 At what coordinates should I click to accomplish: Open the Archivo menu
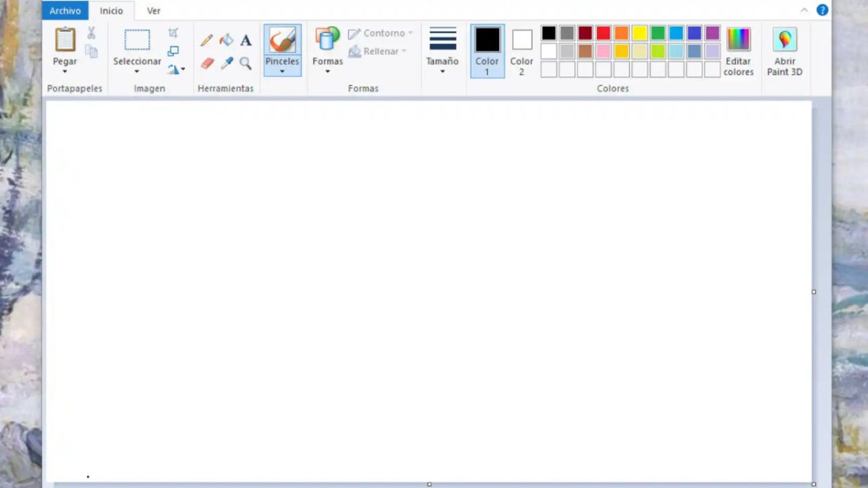pyautogui.click(x=64, y=10)
